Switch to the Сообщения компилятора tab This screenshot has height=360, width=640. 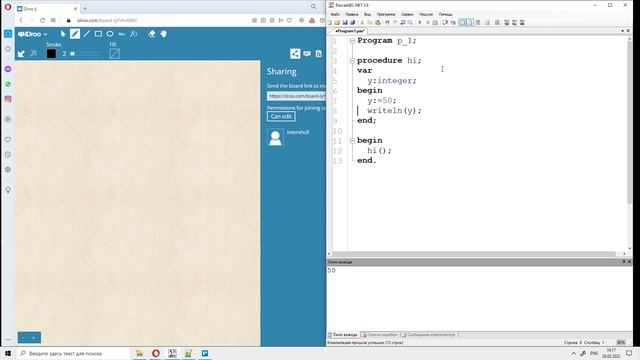(429, 335)
